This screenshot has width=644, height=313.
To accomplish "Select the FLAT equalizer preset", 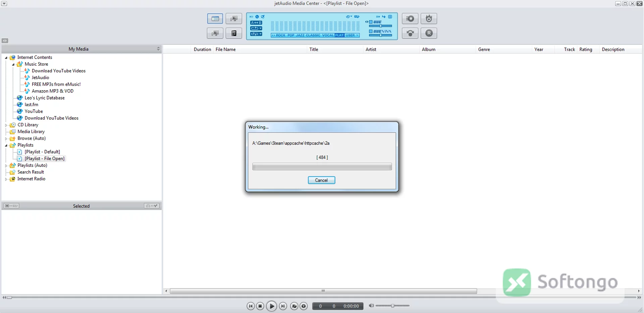I will pos(339,35).
